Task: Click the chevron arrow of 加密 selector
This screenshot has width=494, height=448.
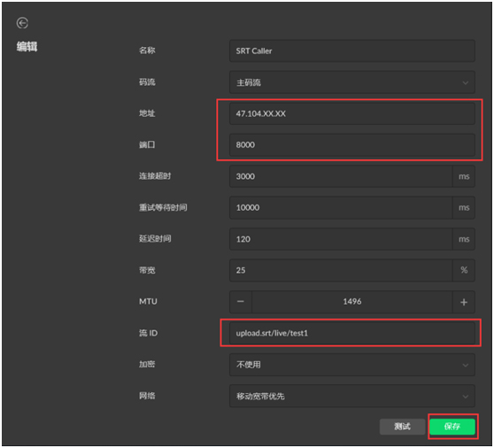Action: (465, 365)
